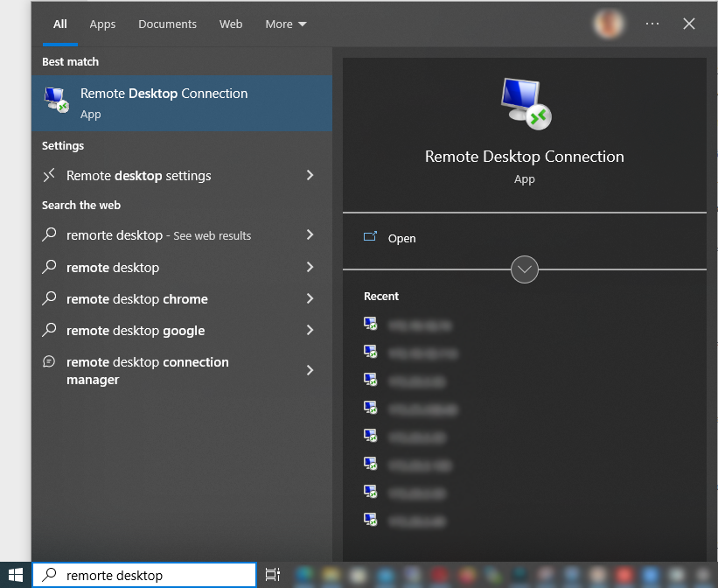Click chat icon beside 'connection manager' suggestion
The width and height of the screenshot is (718, 588).
click(49, 361)
